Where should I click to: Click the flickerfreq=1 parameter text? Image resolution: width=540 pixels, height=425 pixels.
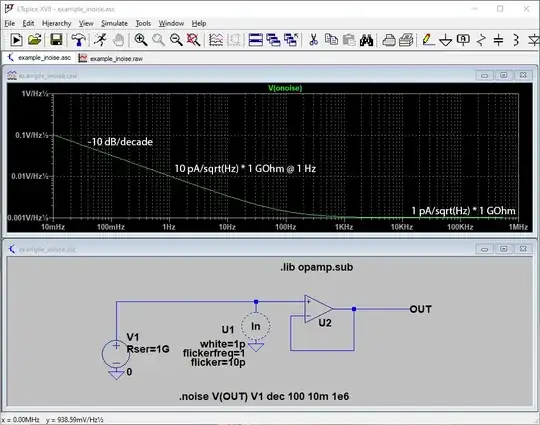click(214, 353)
